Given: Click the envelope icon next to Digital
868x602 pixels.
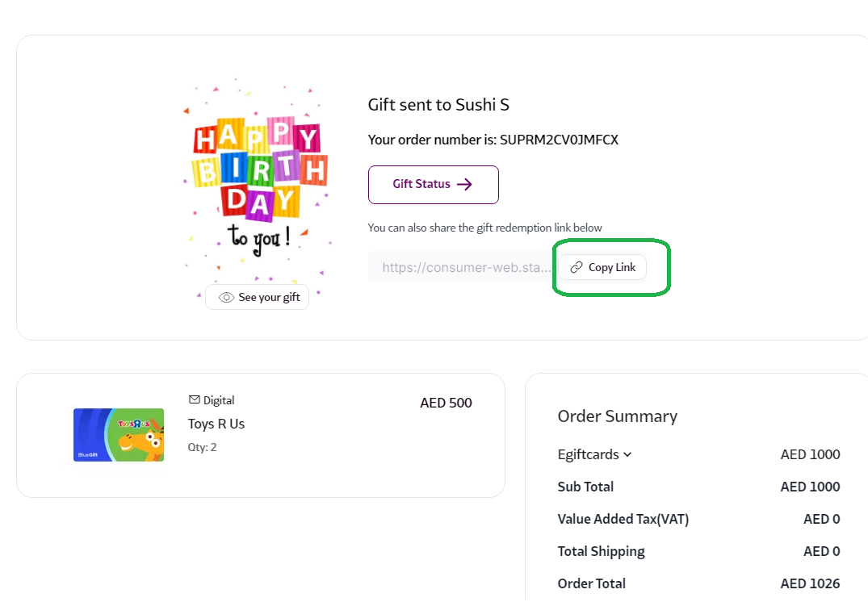Looking at the screenshot, I should tap(194, 399).
